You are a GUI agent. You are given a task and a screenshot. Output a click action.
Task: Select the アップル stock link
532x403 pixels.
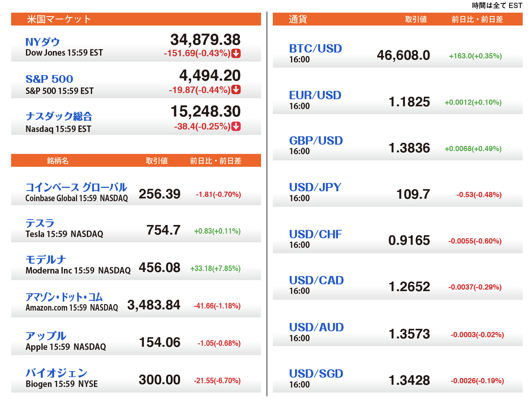coord(46,336)
